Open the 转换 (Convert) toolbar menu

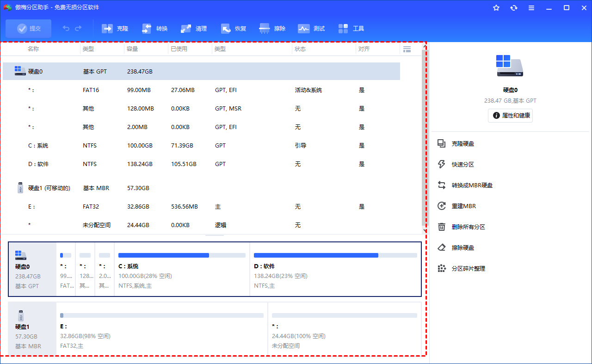(x=154, y=29)
